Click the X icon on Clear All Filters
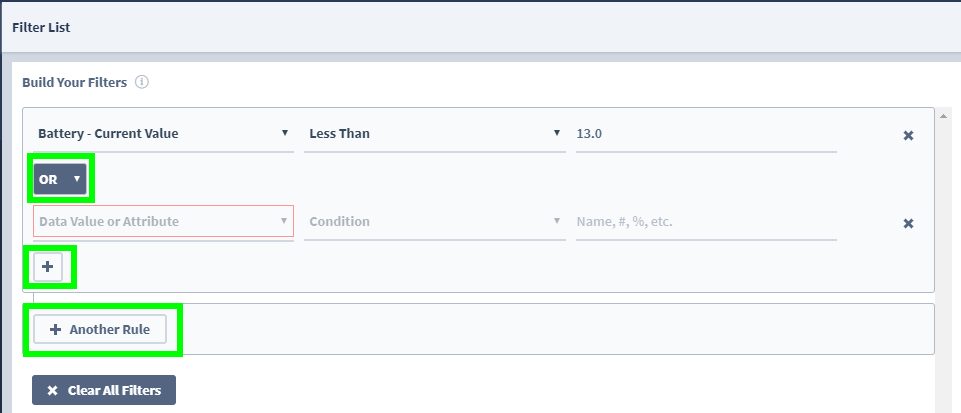This screenshot has width=961, height=413. tap(53, 390)
